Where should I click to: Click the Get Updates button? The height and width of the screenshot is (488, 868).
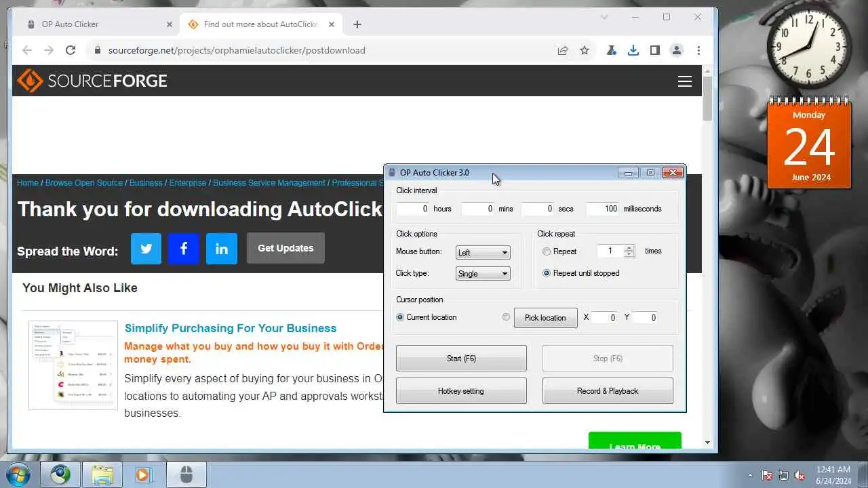point(285,248)
